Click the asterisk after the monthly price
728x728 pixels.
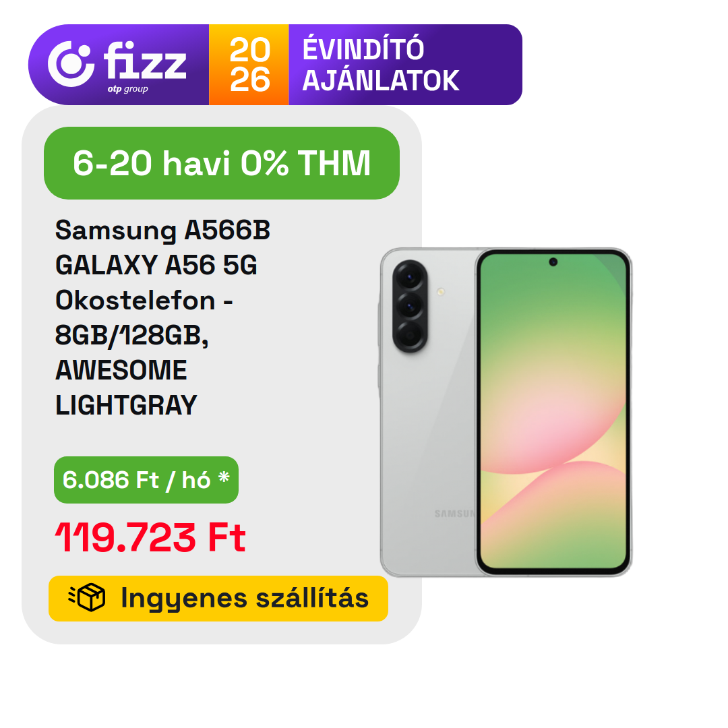tap(224, 477)
